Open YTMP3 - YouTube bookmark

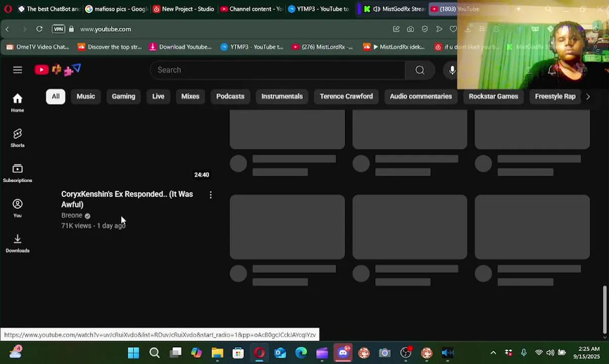[252, 47]
